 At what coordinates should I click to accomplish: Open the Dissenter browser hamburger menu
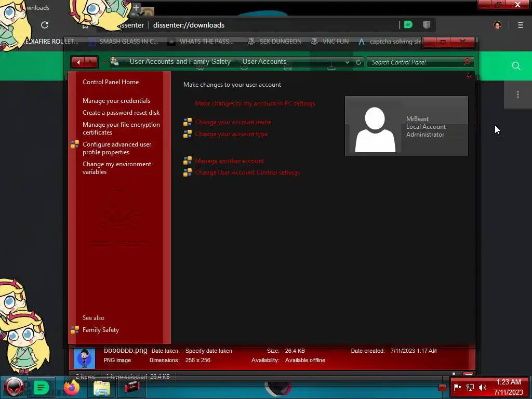pyautogui.click(x=521, y=25)
